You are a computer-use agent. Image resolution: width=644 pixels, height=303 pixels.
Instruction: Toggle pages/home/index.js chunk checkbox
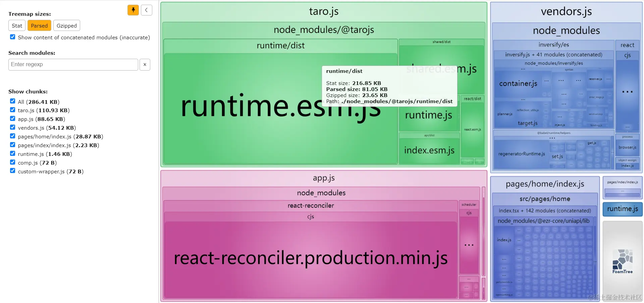pos(12,136)
